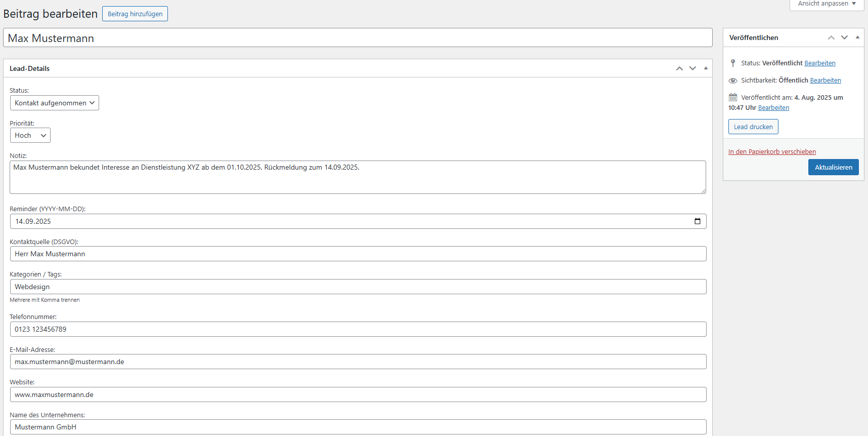The image size is (868, 436).
Task: Click 'In den Papierkorb verschieben' link
Action: click(772, 151)
